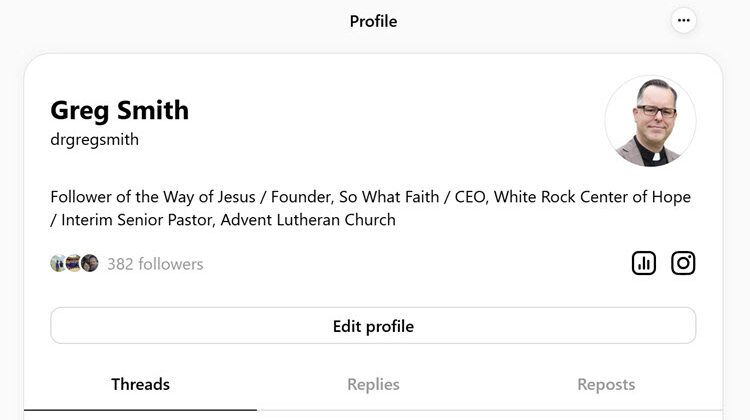Screen dimensions: 750x420
Task: Click the Profile page title
Action: coord(373,21)
